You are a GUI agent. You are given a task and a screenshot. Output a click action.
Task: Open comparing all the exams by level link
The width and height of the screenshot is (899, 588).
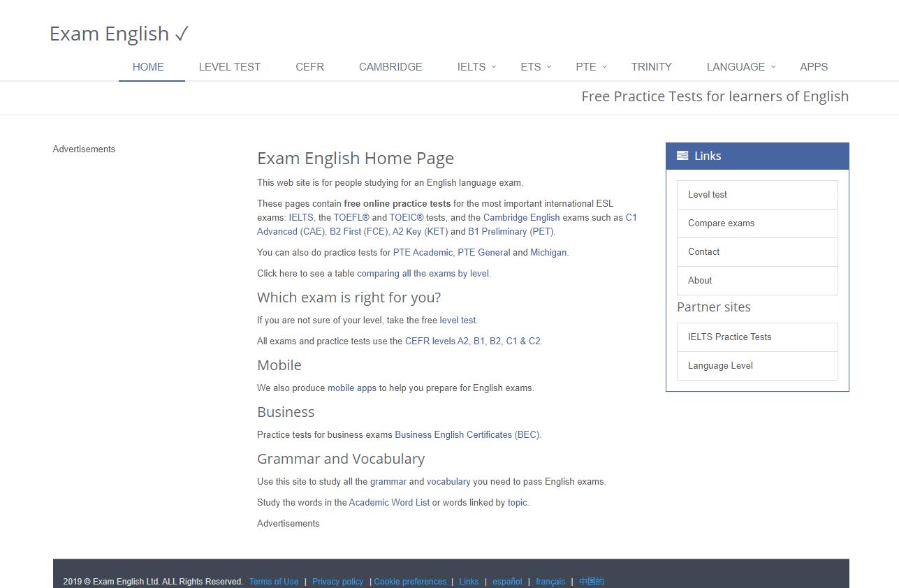click(423, 273)
